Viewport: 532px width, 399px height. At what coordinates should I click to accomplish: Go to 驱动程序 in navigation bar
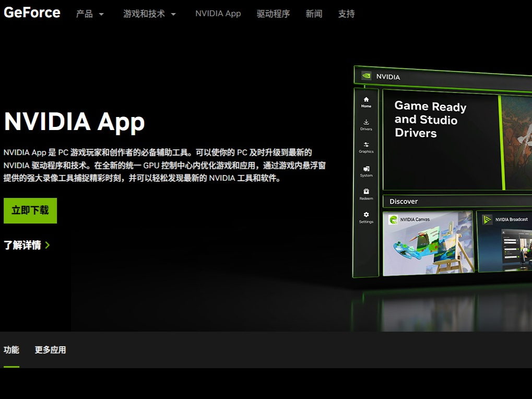click(x=273, y=14)
